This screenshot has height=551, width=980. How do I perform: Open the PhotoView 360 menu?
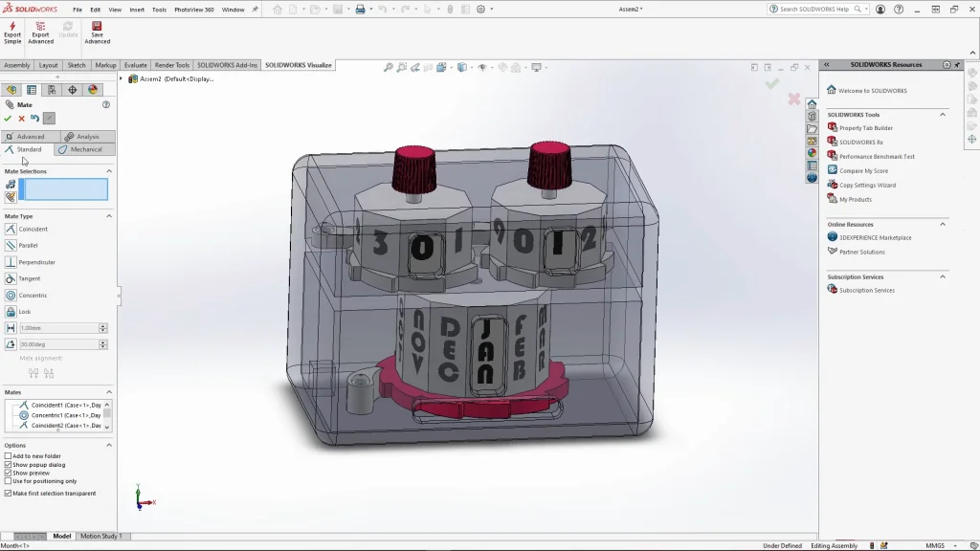tap(192, 9)
